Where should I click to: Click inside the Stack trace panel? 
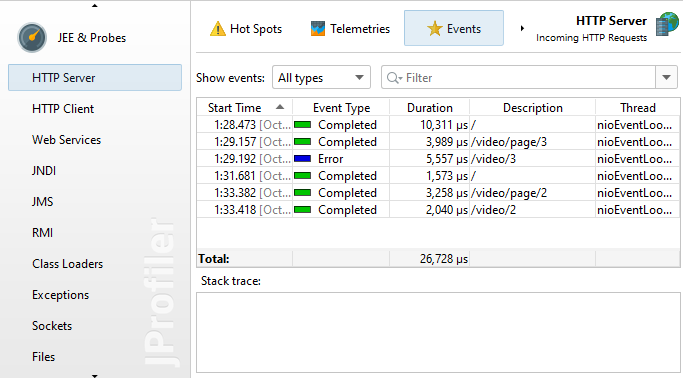click(438, 332)
